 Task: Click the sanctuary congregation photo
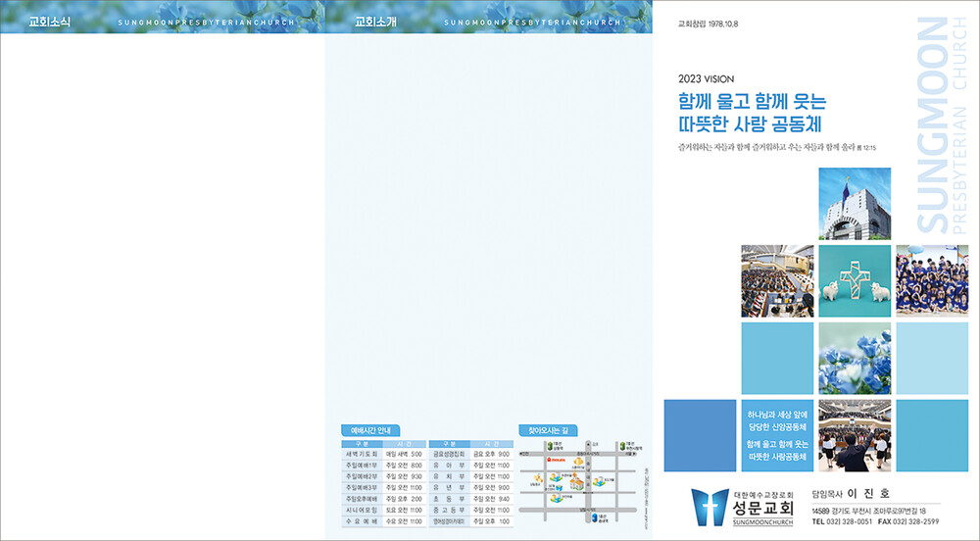[777, 280]
